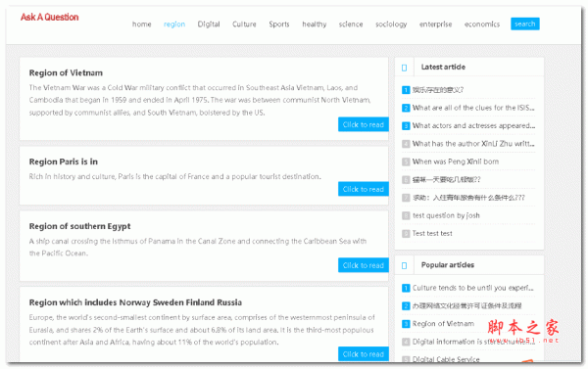Image resolution: width=588 pixels, height=369 pixels.
Task: Click the Ask A Question logo
Action: [50, 18]
